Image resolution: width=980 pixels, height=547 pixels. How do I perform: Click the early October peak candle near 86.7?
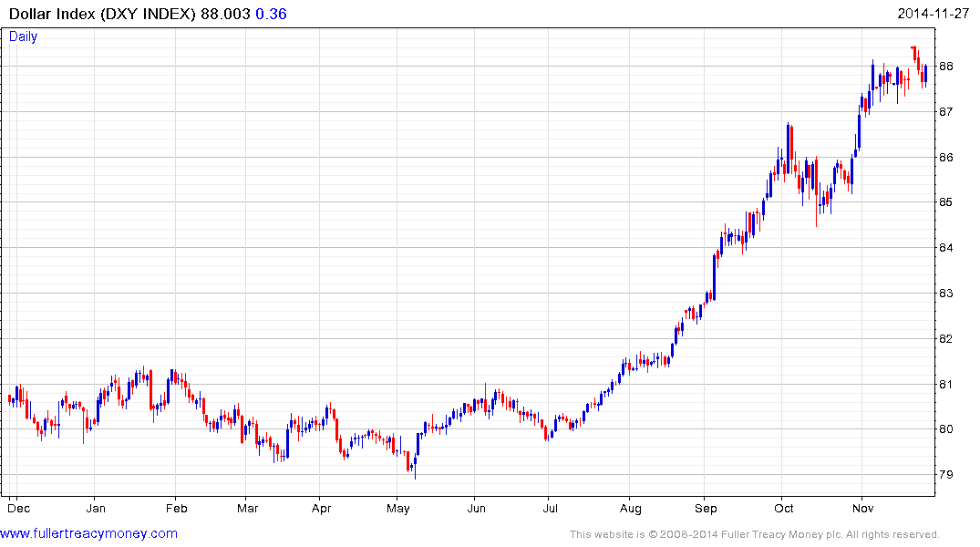[789, 147]
